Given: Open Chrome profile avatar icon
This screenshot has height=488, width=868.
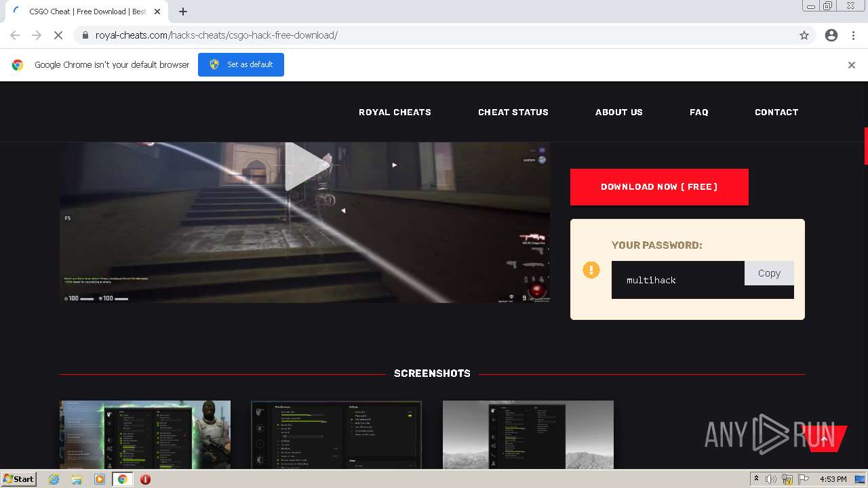Looking at the screenshot, I should 831,35.
